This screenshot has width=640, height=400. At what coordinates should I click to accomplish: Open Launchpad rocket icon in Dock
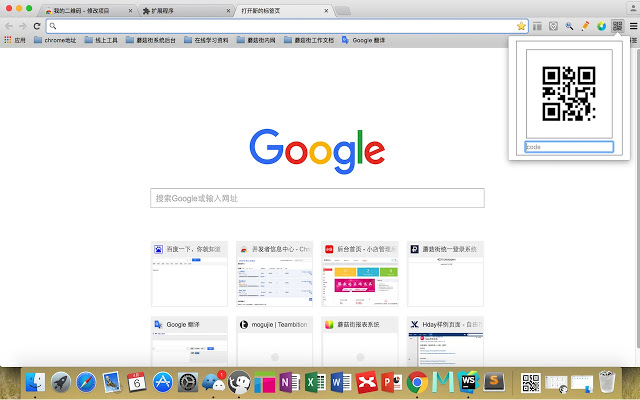(x=61, y=382)
